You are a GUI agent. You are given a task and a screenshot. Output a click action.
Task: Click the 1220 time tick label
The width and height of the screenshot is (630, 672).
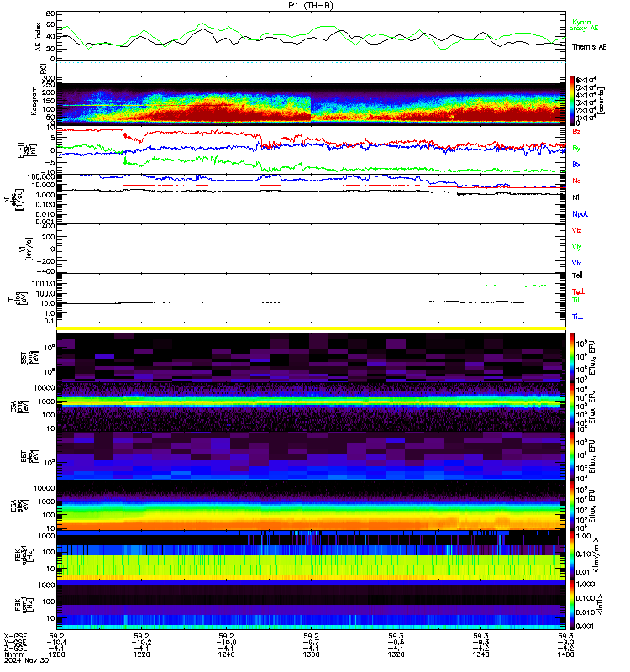pyautogui.click(x=141, y=654)
